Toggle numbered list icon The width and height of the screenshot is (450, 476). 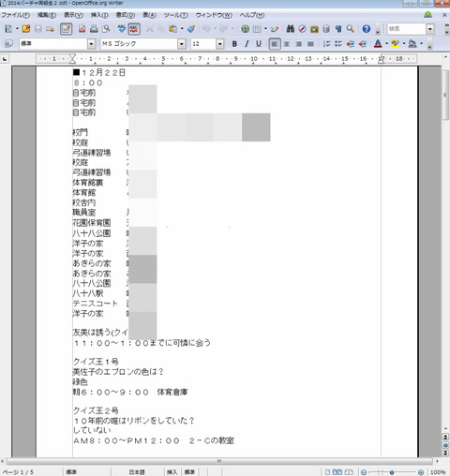(326, 44)
